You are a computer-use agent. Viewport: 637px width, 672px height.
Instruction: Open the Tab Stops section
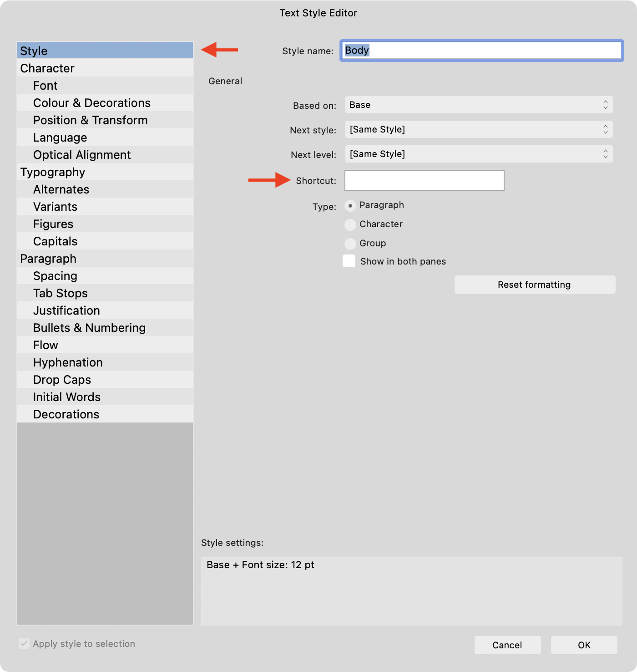(61, 293)
